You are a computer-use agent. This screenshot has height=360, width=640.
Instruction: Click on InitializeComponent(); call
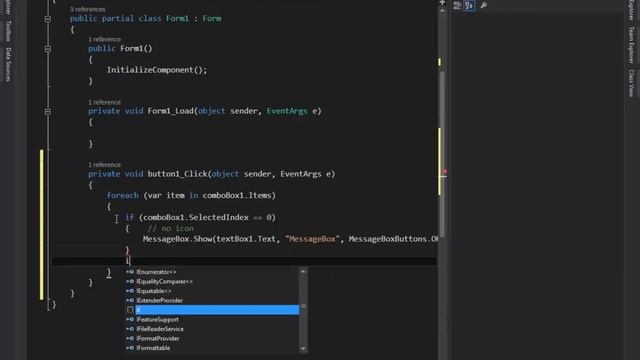pyautogui.click(x=157, y=70)
